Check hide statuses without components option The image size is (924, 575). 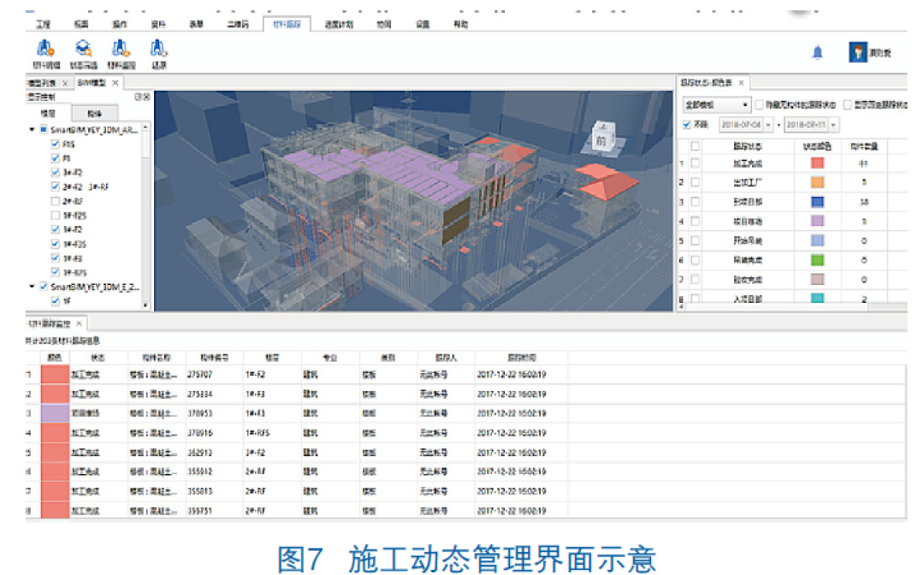759,105
